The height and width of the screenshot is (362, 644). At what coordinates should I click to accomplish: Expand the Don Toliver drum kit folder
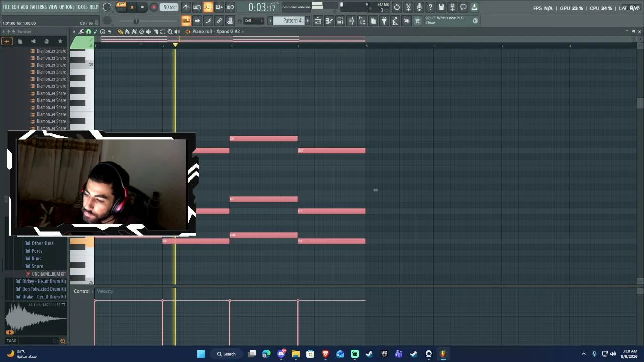point(41,289)
